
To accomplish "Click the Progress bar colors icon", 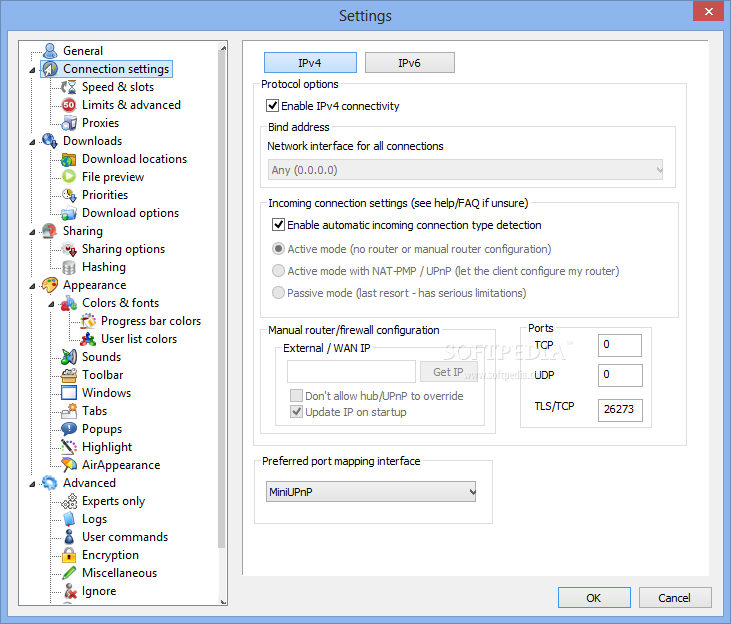I will [88, 321].
